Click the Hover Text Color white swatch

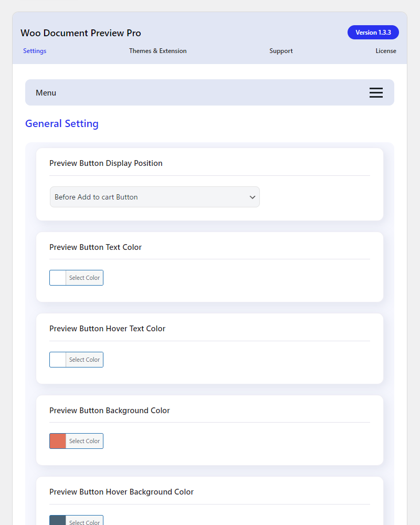tap(58, 360)
